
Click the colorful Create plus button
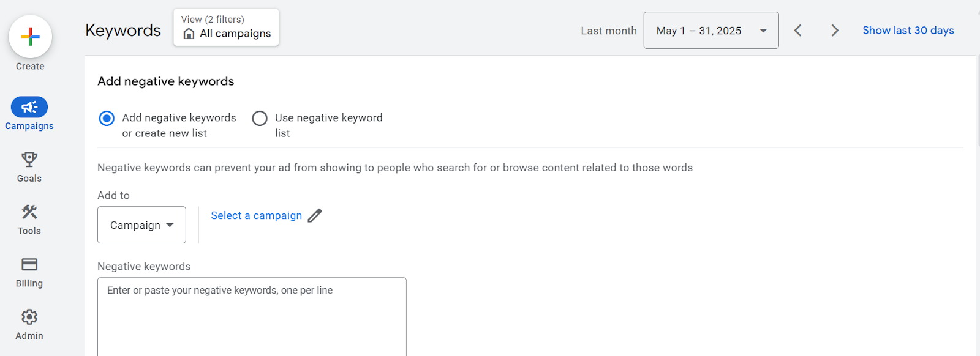30,37
